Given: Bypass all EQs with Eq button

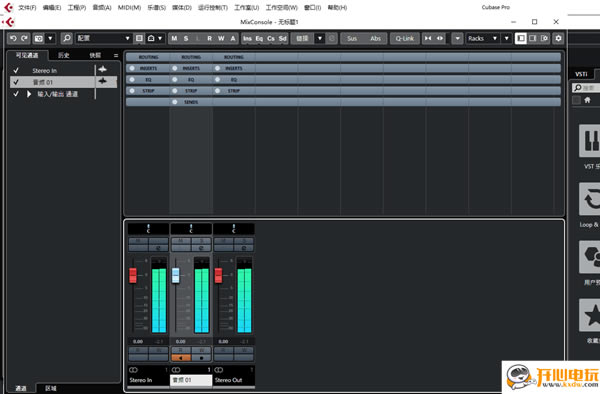Looking at the screenshot, I should pos(259,38).
